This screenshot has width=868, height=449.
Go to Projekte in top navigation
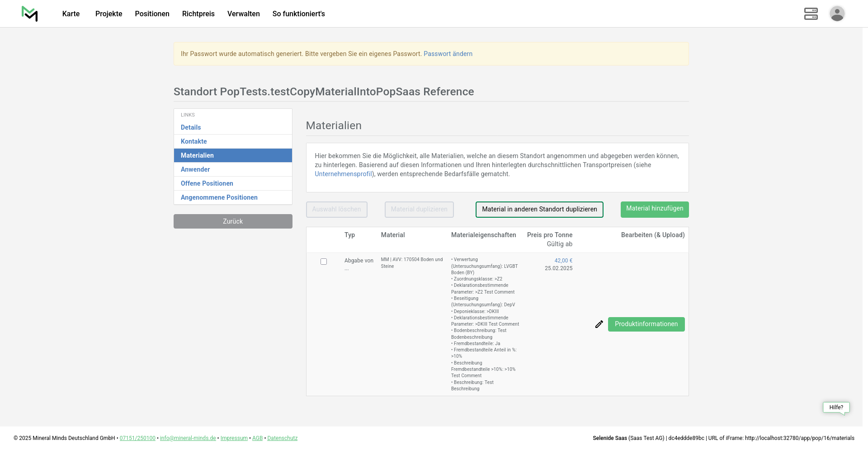[108, 14]
